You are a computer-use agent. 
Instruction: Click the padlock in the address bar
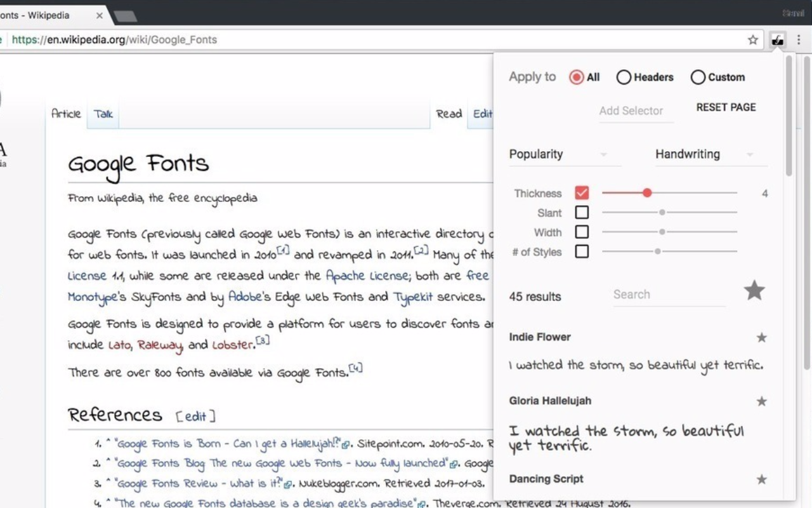(1, 39)
